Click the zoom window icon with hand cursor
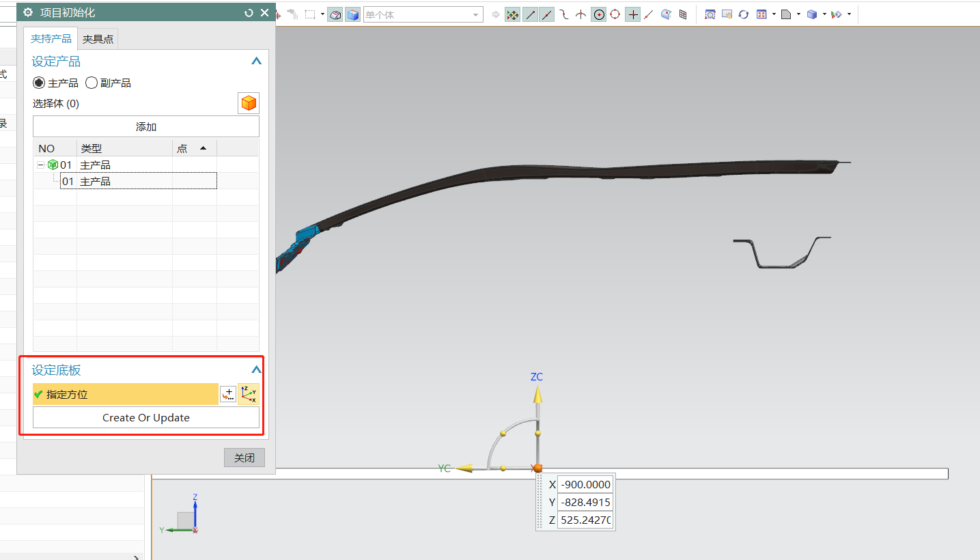Image resolution: width=980 pixels, height=560 pixels. (x=727, y=14)
